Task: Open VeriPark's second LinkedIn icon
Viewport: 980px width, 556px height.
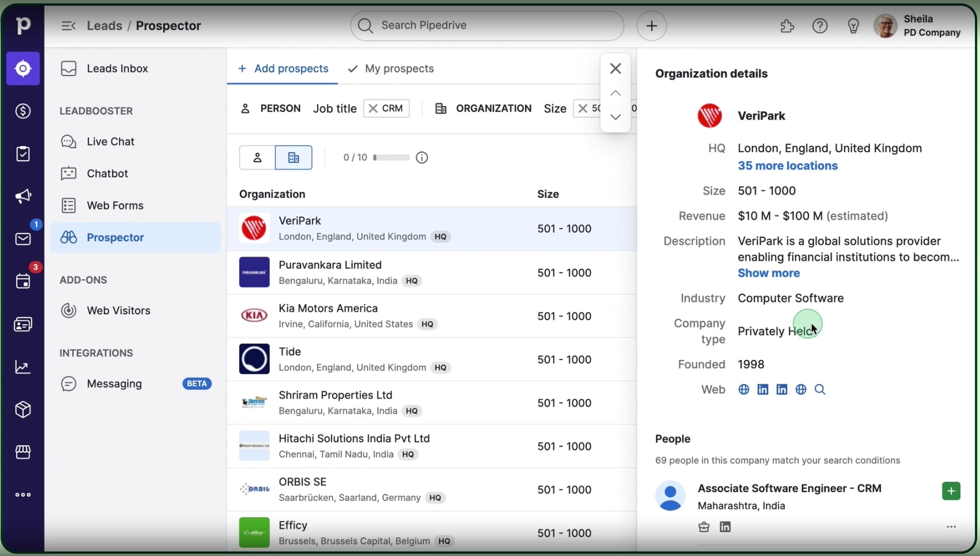Action: 782,390
